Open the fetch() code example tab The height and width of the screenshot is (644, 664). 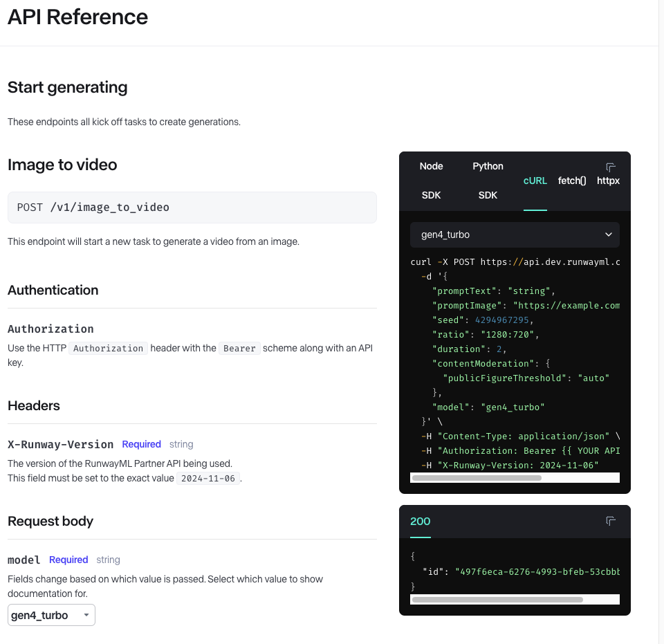pos(572,181)
